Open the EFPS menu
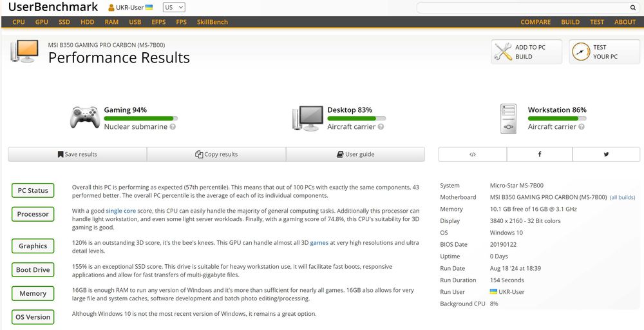The image size is (644, 330). (x=158, y=22)
